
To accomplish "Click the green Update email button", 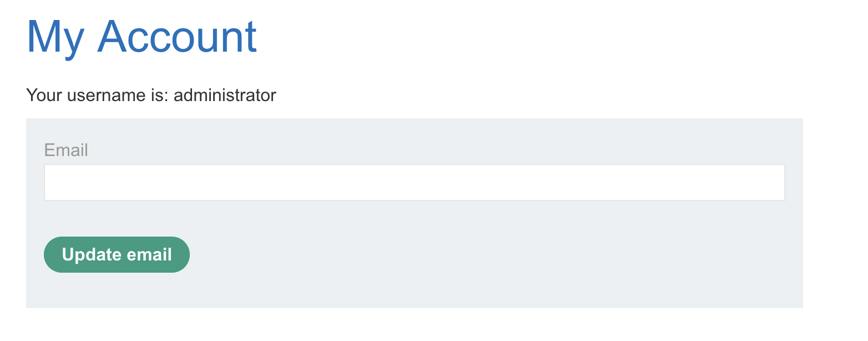I will 116,254.
